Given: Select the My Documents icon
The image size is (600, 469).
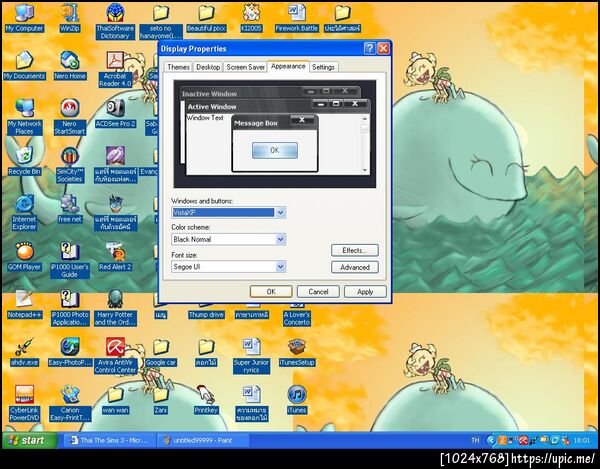Looking at the screenshot, I should coord(24,66).
